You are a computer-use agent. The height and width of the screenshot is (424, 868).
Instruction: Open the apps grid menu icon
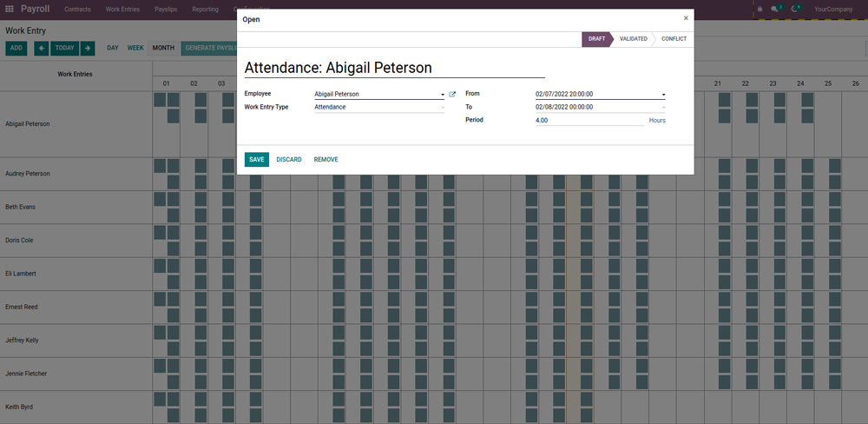click(10, 9)
